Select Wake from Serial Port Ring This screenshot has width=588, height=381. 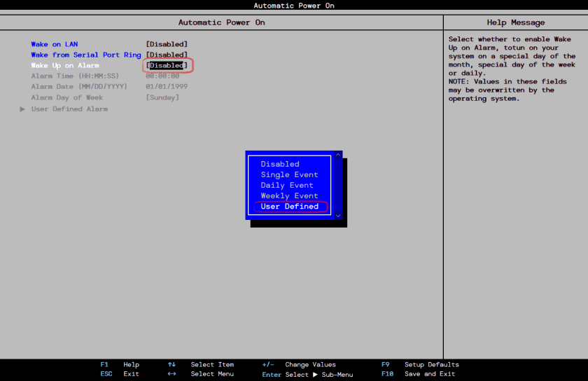86,55
